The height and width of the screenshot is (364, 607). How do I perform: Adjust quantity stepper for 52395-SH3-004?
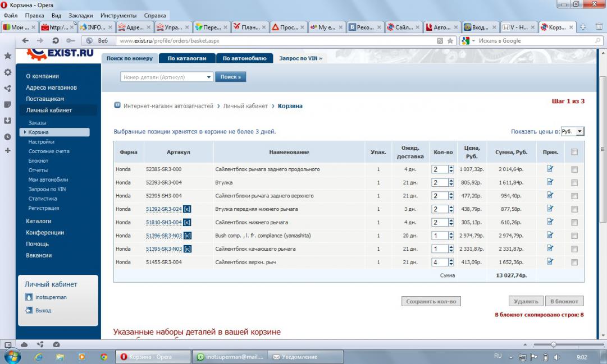pos(450,195)
